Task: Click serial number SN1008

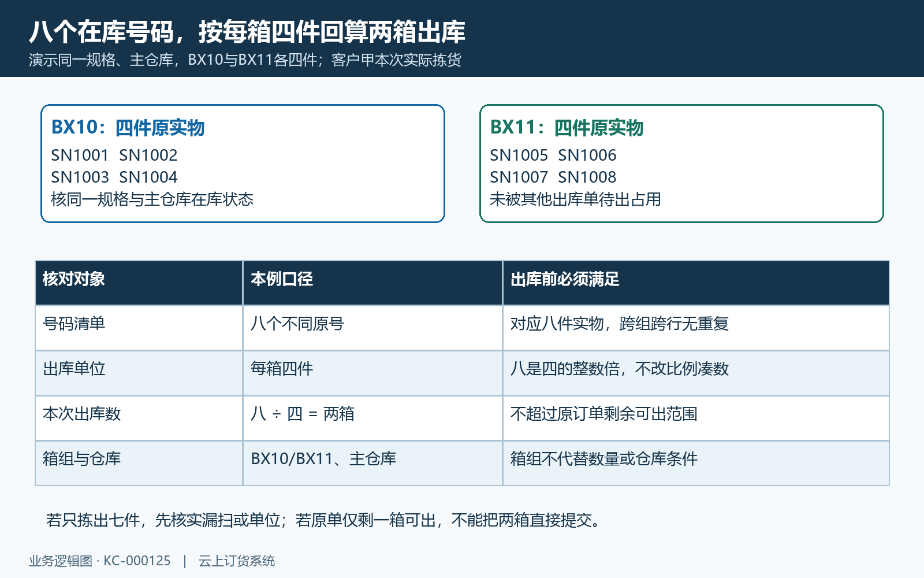Action: [587, 177]
